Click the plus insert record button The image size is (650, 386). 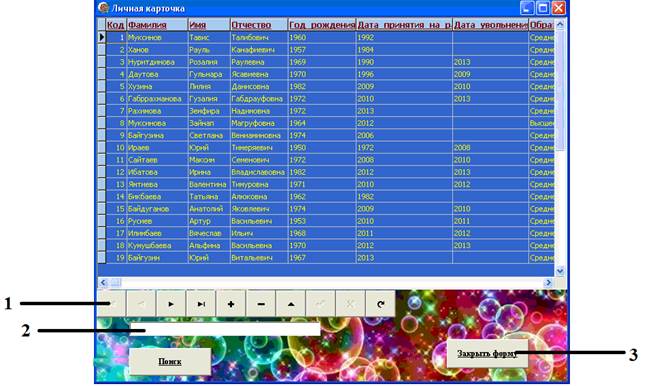pyautogui.click(x=231, y=304)
